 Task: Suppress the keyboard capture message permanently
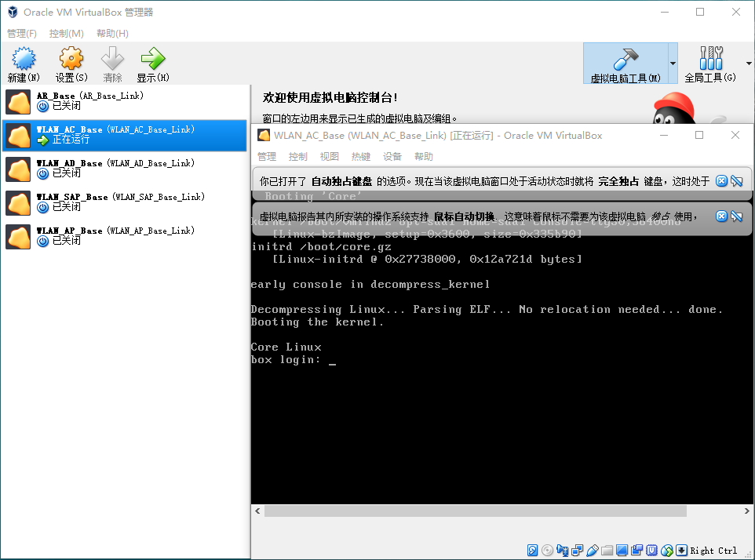[737, 181]
